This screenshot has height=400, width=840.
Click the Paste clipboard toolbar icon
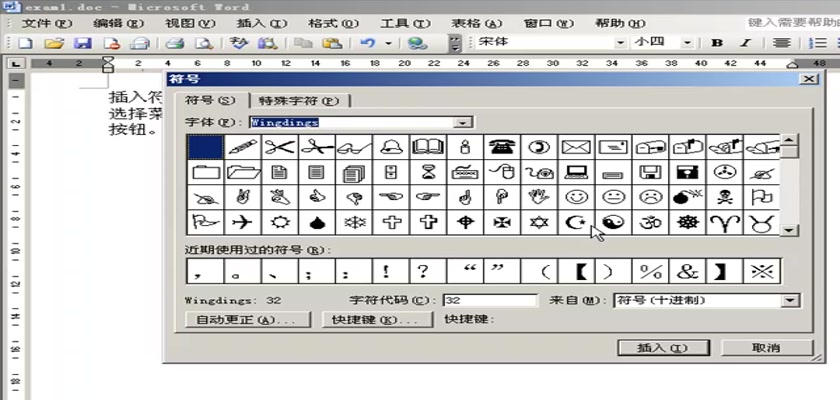coord(333,43)
